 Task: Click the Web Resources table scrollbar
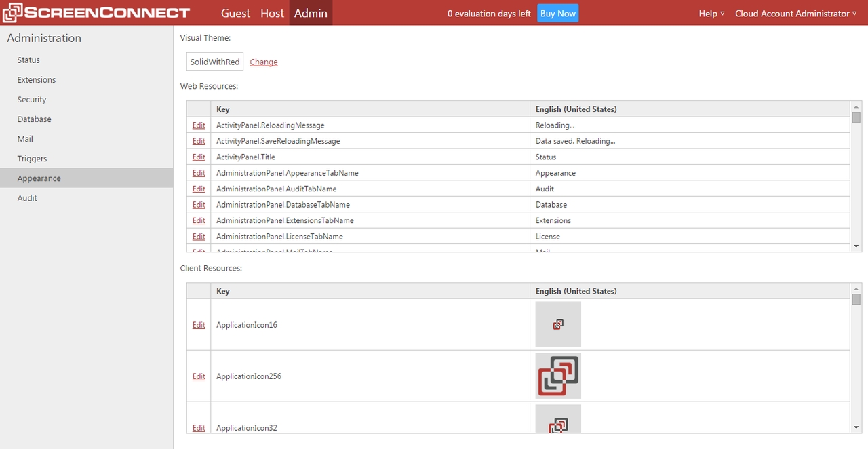click(x=855, y=119)
